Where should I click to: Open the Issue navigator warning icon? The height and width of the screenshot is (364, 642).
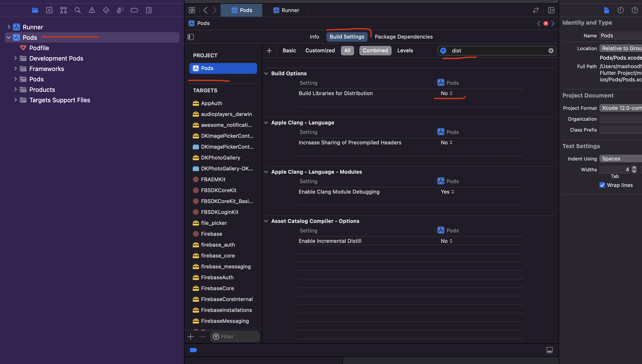coord(92,10)
